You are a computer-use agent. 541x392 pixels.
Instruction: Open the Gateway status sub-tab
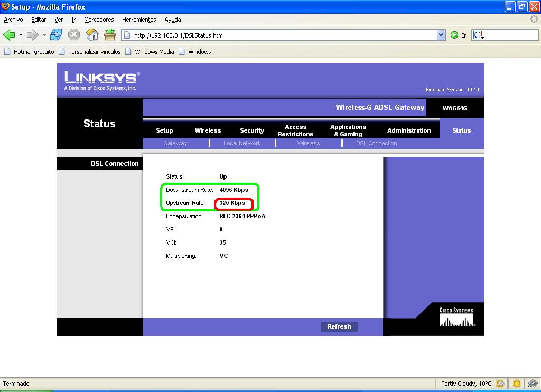(x=175, y=143)
